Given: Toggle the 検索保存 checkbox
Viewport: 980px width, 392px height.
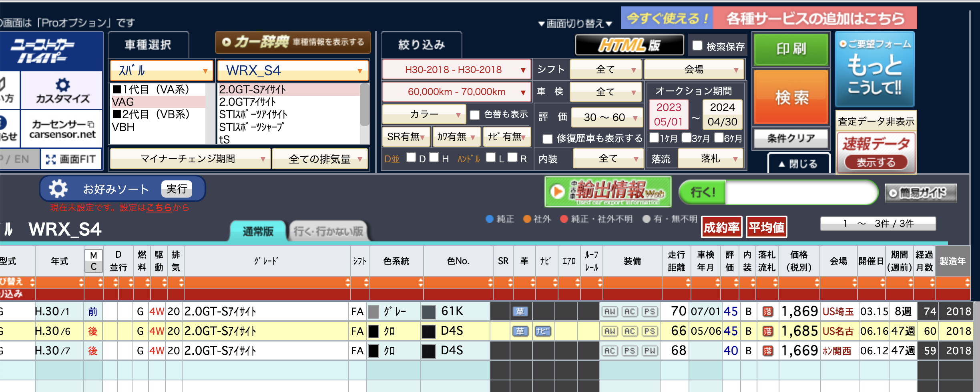Looking at the screenshot, I should coord(697,46).
